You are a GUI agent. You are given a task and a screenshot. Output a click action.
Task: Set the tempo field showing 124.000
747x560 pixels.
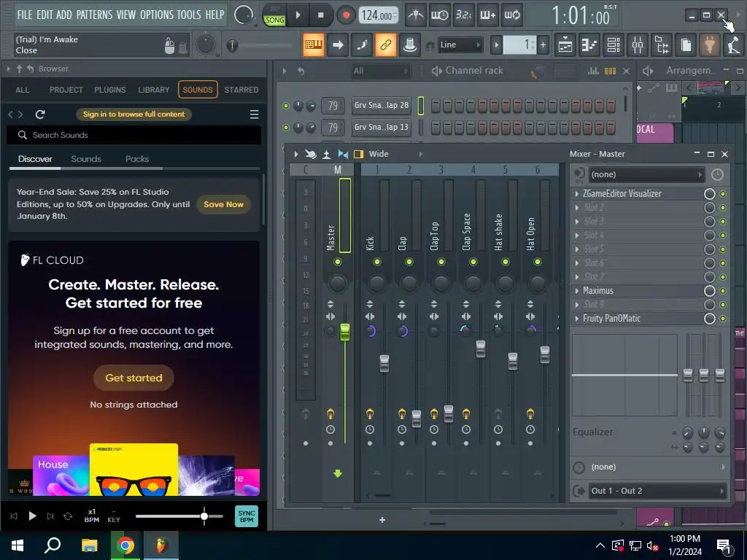tap(377, 15)
